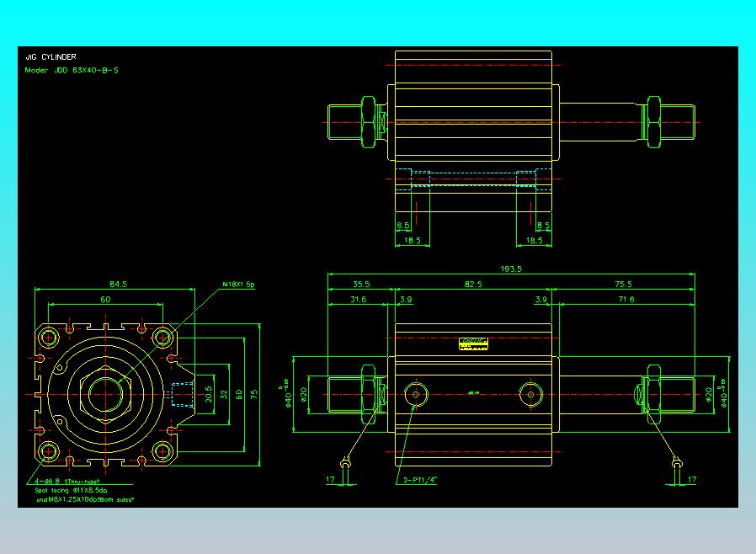Viewport: 756px width, 554px height.
Task: Click the right 3.9 dimension value
Action: [541, 300]
